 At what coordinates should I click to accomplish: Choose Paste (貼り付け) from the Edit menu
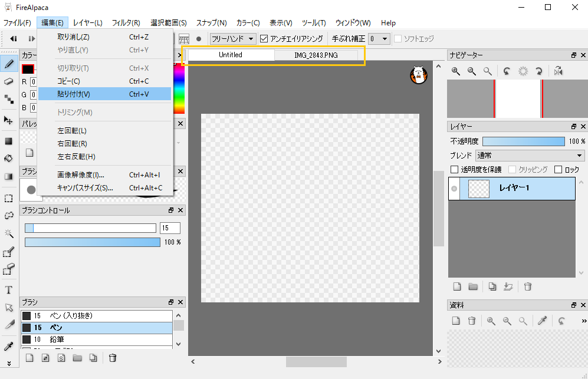[x=104, y=94]
